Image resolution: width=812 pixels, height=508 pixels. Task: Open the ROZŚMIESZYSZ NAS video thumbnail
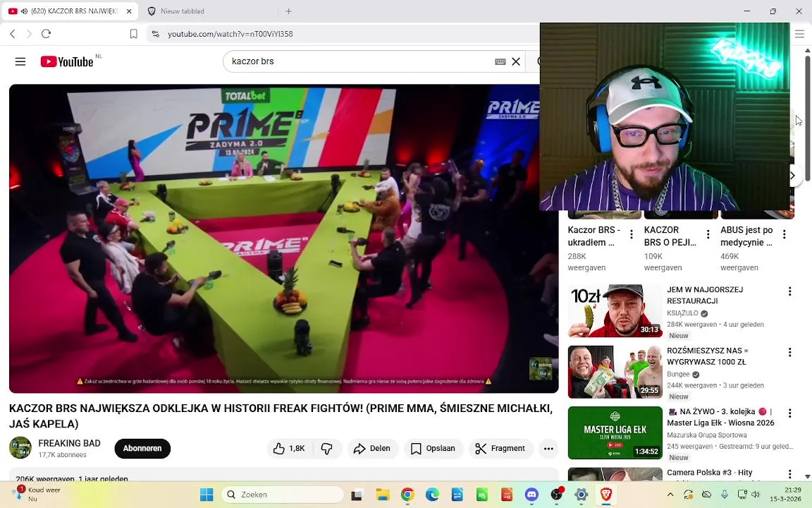[615, 372]
